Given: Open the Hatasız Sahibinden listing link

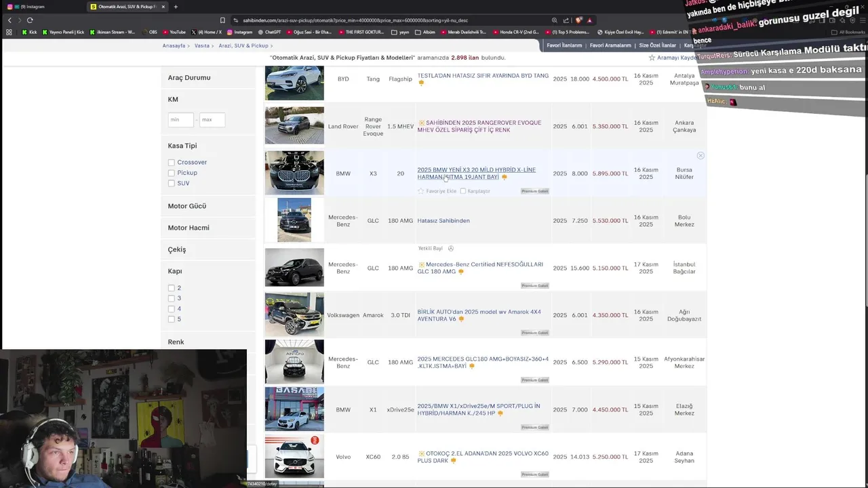Looking at the screenshot, I should tap(443, 220).
